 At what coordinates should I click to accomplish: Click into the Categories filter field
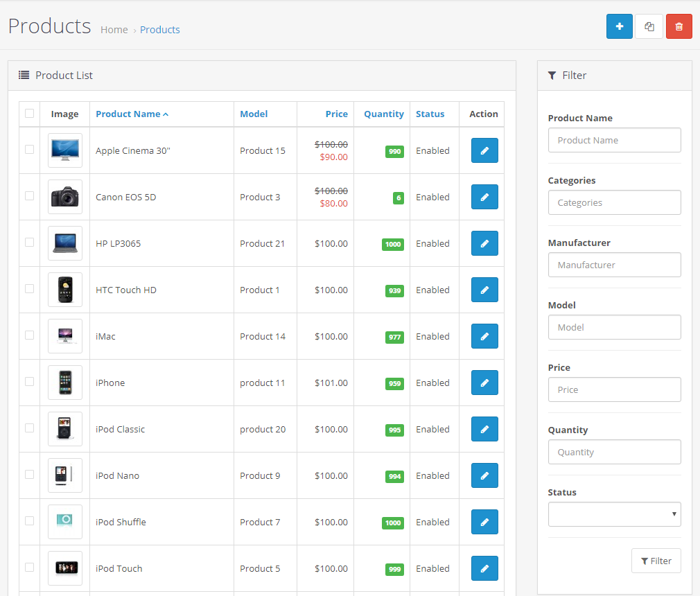tap(614, 202)
